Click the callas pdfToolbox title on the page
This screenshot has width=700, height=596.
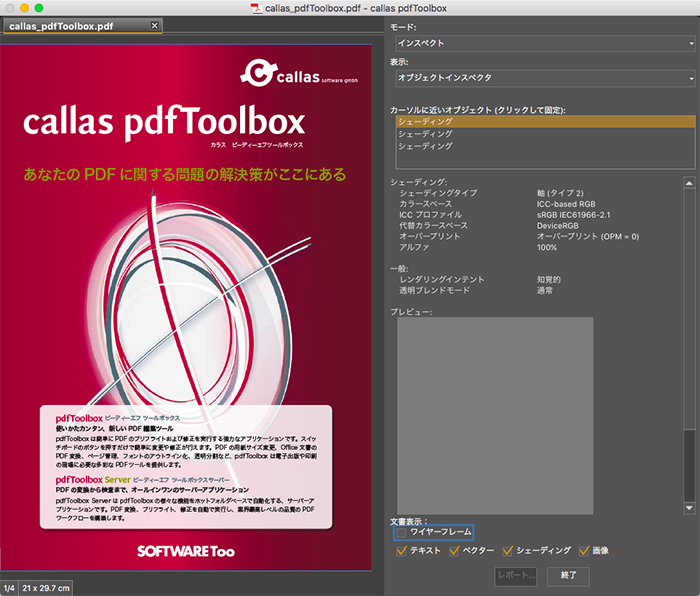164,122
